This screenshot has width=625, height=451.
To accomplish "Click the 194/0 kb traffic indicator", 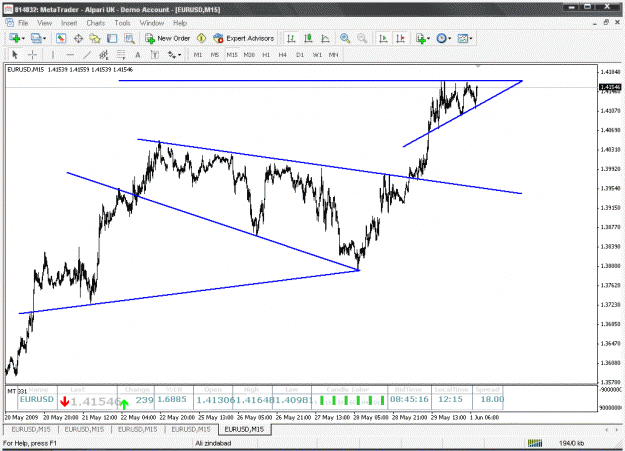I will 572,443.
